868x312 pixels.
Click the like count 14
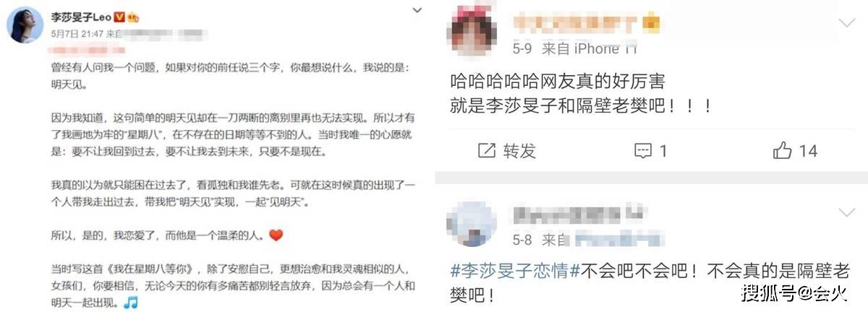(808, 151)
